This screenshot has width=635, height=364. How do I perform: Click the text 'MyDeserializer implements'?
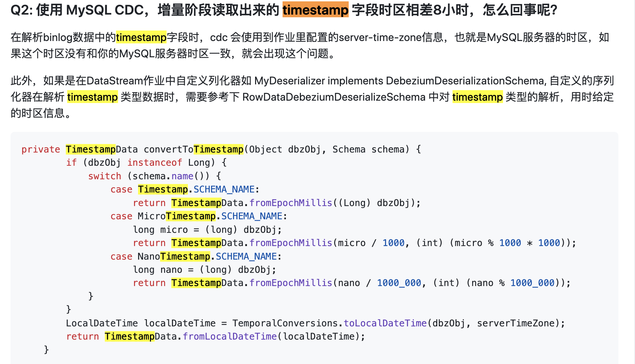pos(319,81)
